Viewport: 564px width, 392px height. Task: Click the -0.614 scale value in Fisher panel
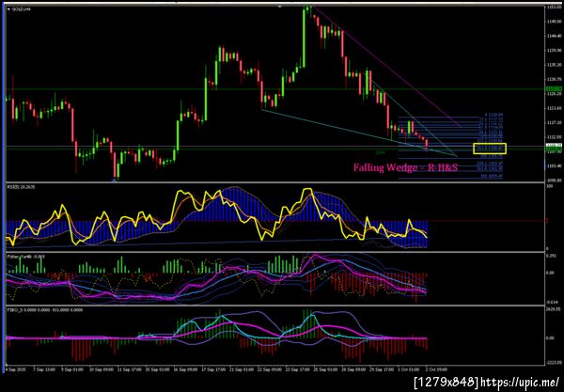click(x=552, y=302)
